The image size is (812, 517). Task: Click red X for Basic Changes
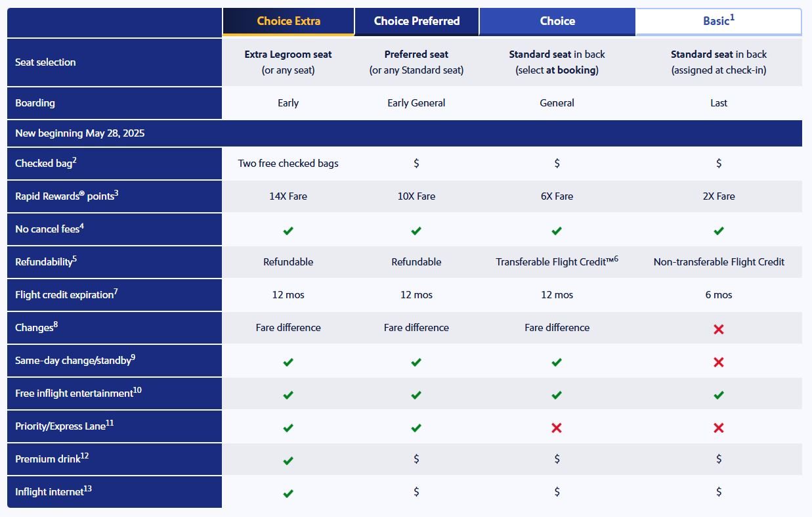coord(719,329)
